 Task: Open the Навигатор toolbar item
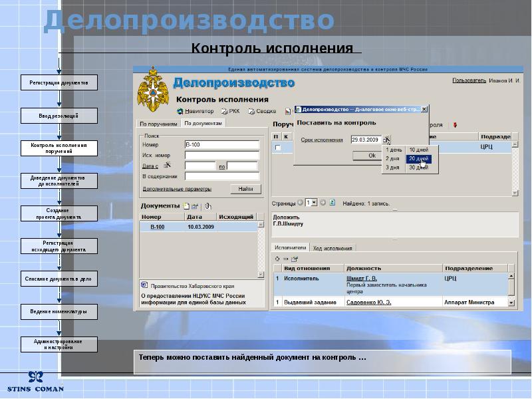click(196, 111)
